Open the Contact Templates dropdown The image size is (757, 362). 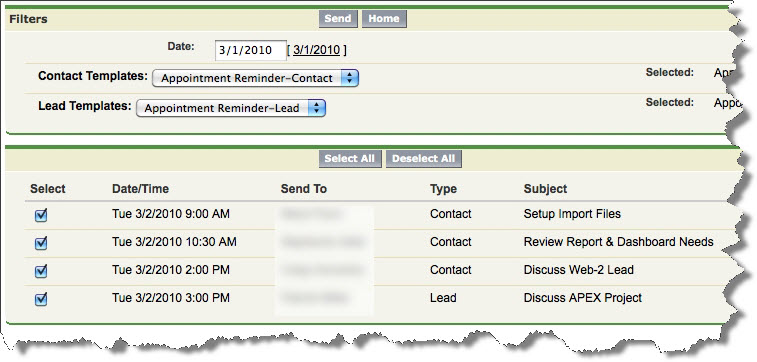(x=255, y=78)
